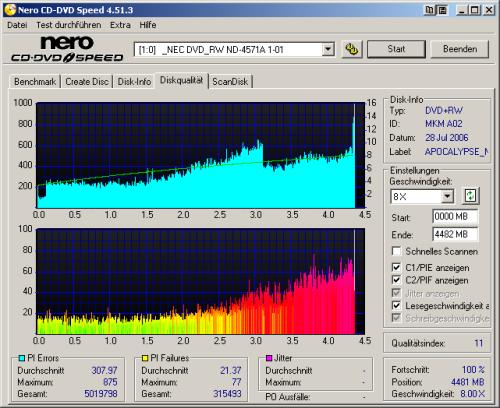Uncheck C1/PIE anzeigen
Viewport: 500px width, 408px height.
tap(396, 267)
